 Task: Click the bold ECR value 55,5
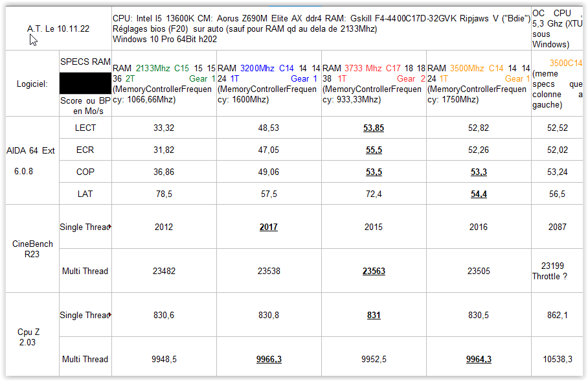[x=374, y=150]
